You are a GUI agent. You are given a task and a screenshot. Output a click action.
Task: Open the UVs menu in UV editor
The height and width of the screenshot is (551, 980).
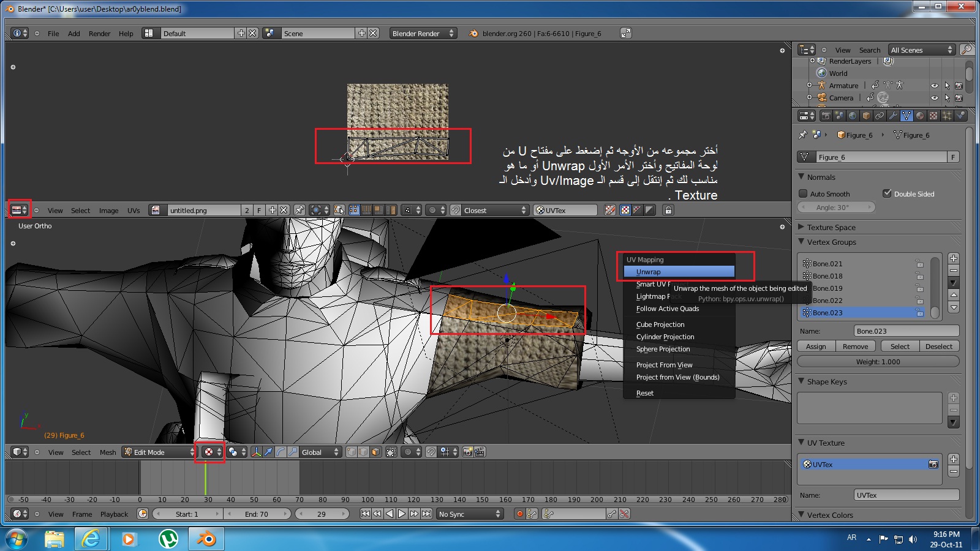[134, 210]
